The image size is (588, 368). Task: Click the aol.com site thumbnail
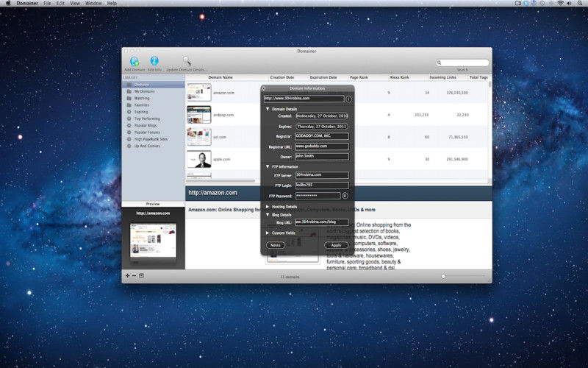click(x=199, y=137)
